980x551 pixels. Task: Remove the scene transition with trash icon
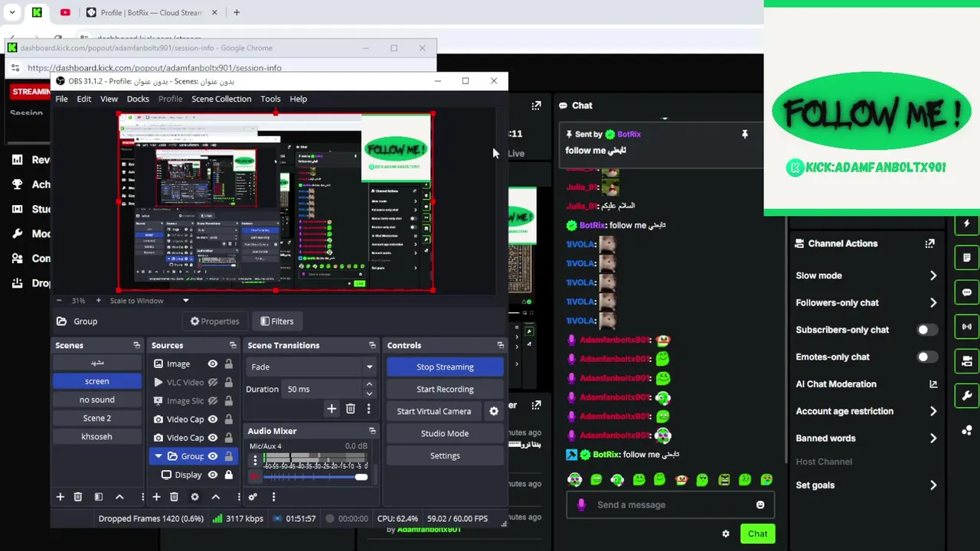point(350,409)
